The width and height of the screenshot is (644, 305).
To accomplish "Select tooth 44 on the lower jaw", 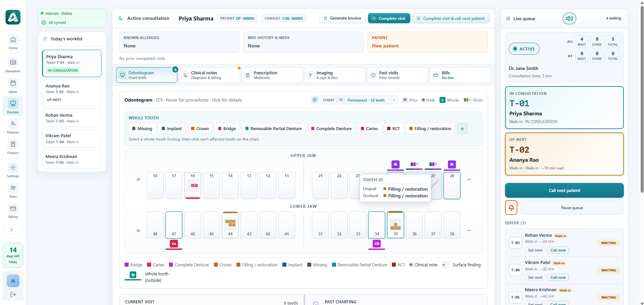I will click(x=230, y=225).
